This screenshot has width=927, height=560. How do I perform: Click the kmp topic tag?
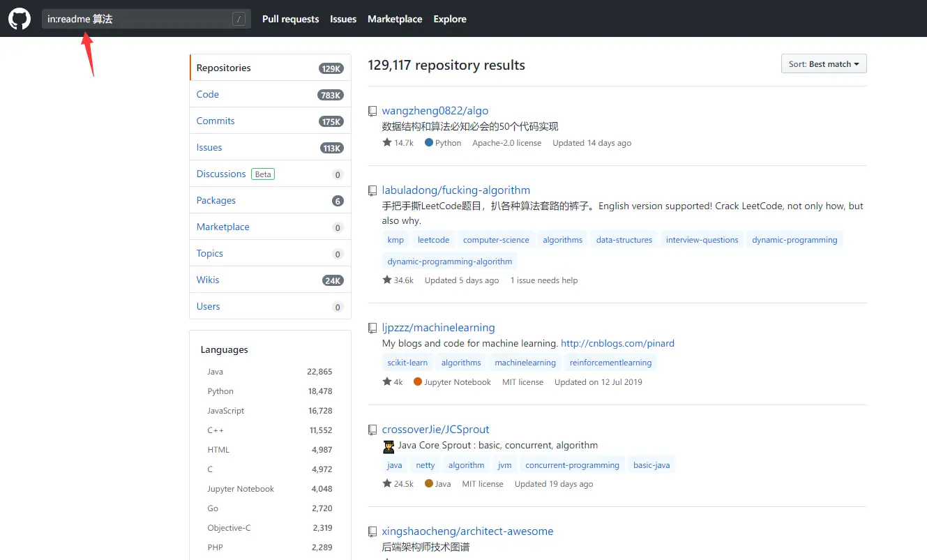(x=395, y=240)
